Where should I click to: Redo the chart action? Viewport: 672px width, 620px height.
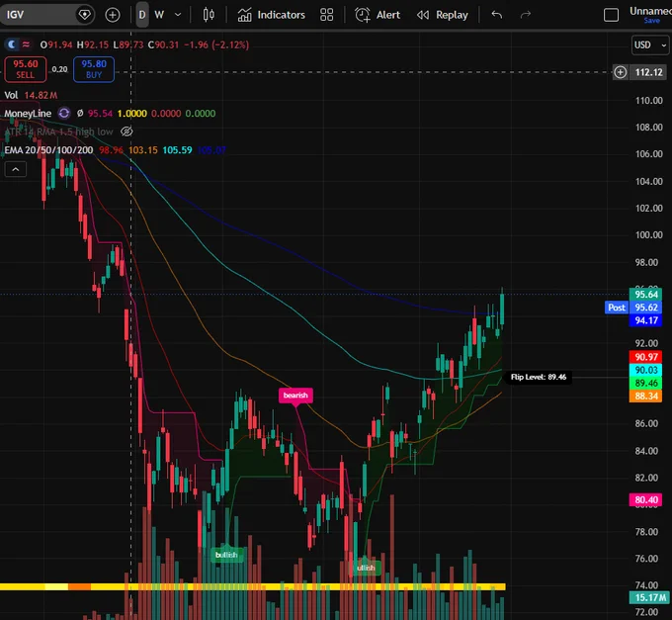point(526,15)
